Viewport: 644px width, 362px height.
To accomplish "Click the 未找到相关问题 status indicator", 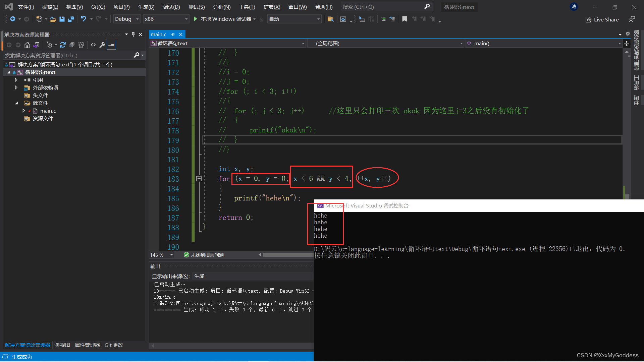I will coord(204,255).
